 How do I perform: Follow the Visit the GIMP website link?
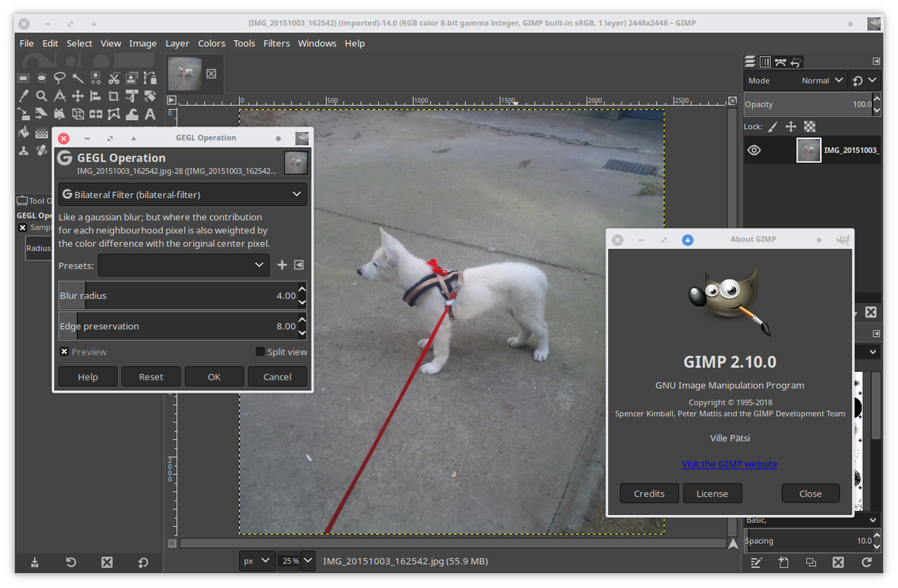729,464
